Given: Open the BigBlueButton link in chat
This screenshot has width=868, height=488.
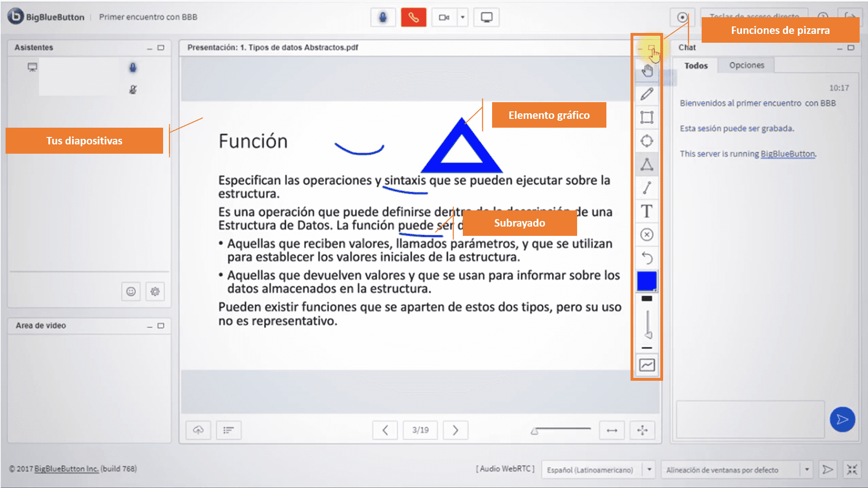Looking at the screenshot, I should pyautogui.click(x=788, y=154).
